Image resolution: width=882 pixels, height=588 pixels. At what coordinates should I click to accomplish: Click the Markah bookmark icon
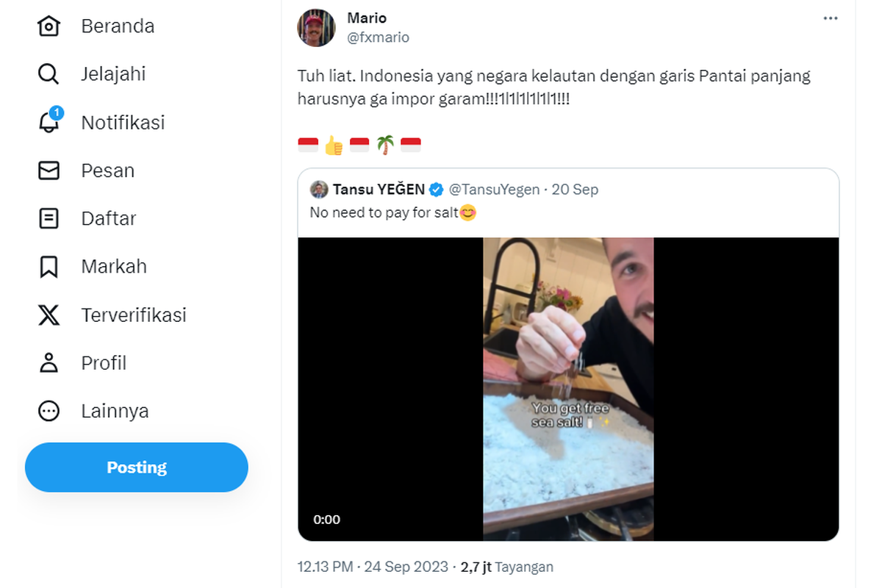pos(49,267)
